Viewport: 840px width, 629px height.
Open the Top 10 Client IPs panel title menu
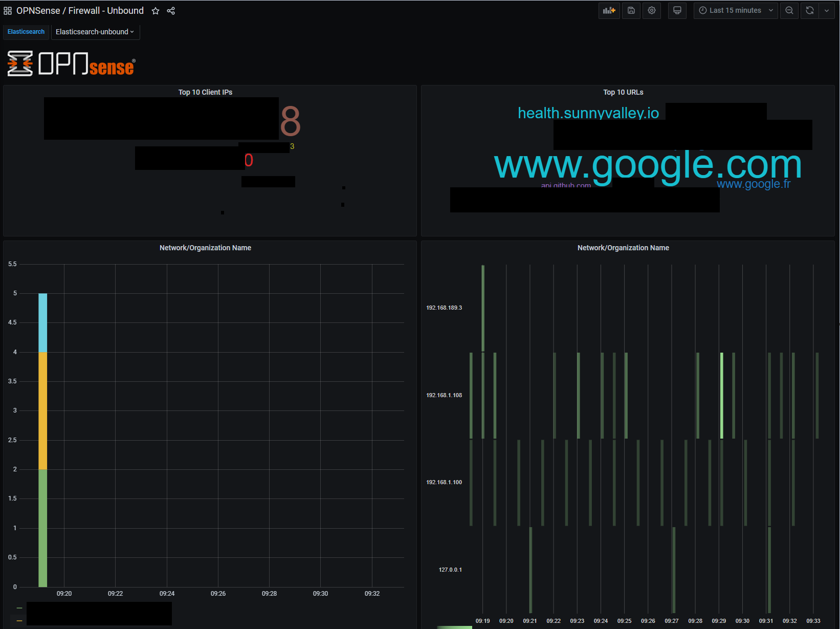click(x=205, y=92)
